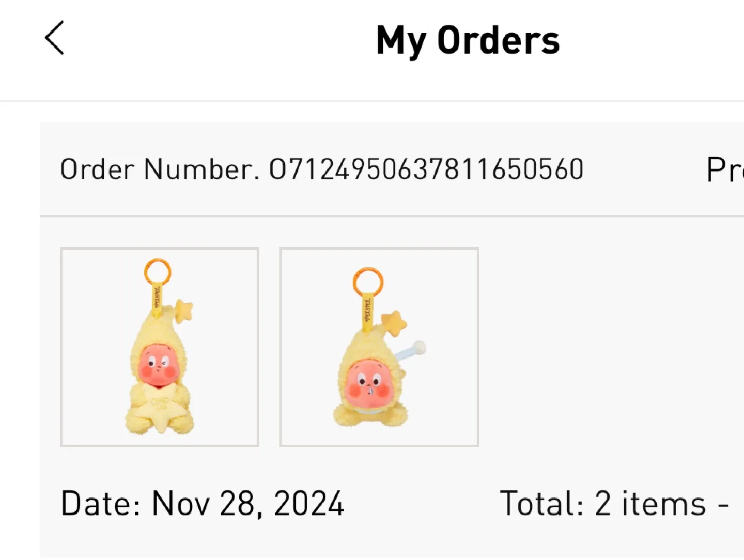Click the order number O712495063781650560
The width and height of the screenshot is (744, 560).
427,168
